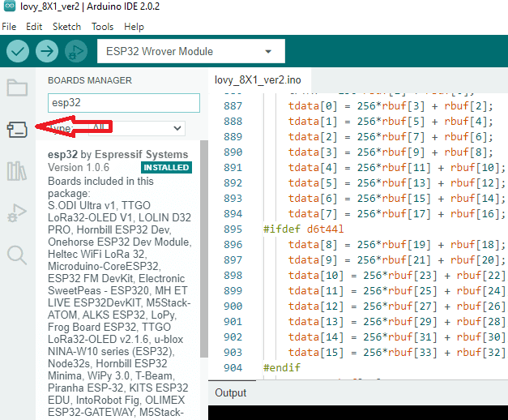
Task: Open the Library Manager sidebar icon
Action: pos(16,171)
